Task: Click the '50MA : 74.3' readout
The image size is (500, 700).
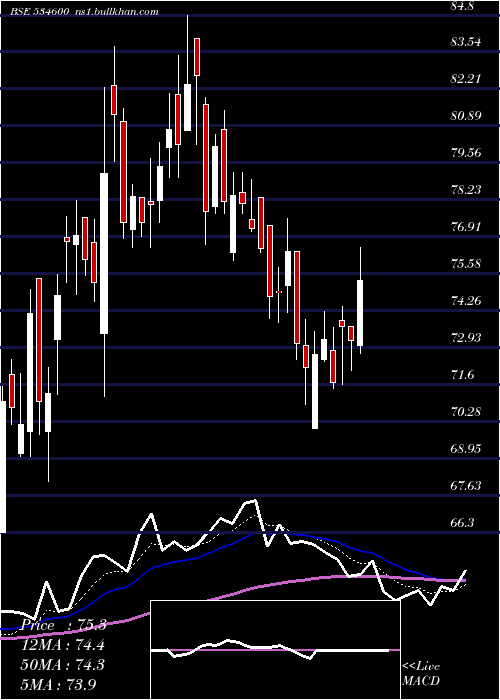Action: (63, 664)
